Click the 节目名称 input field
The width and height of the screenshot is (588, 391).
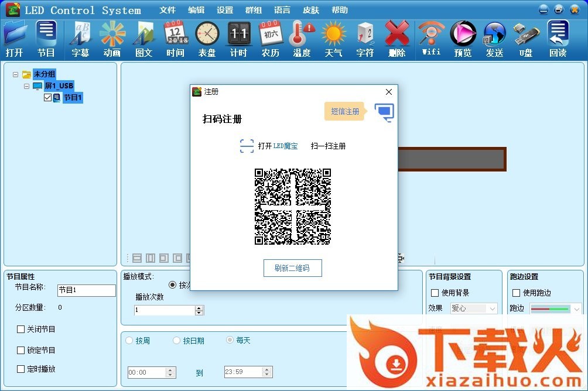point(87,290)
